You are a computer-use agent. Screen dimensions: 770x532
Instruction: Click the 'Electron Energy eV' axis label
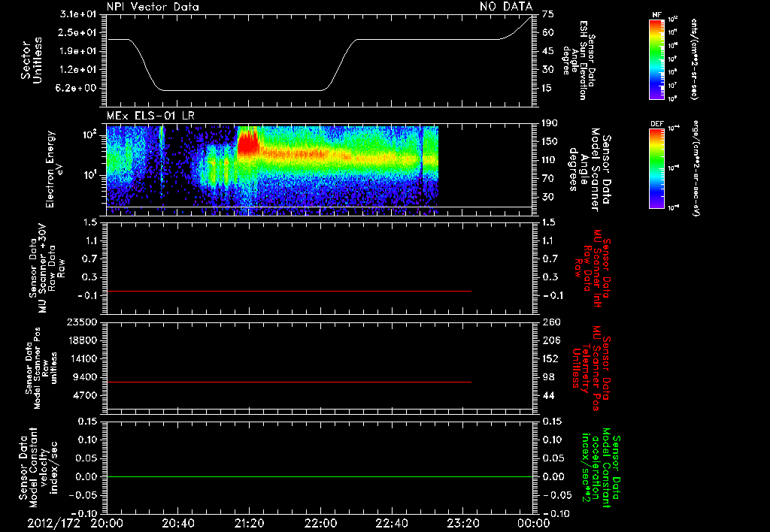pyautogui.click(x=55, y=169)
